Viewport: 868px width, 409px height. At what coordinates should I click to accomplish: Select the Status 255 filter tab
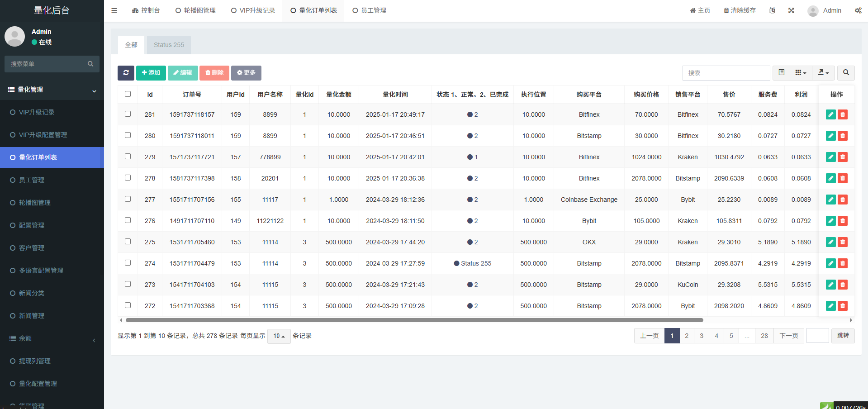point(169,45)
